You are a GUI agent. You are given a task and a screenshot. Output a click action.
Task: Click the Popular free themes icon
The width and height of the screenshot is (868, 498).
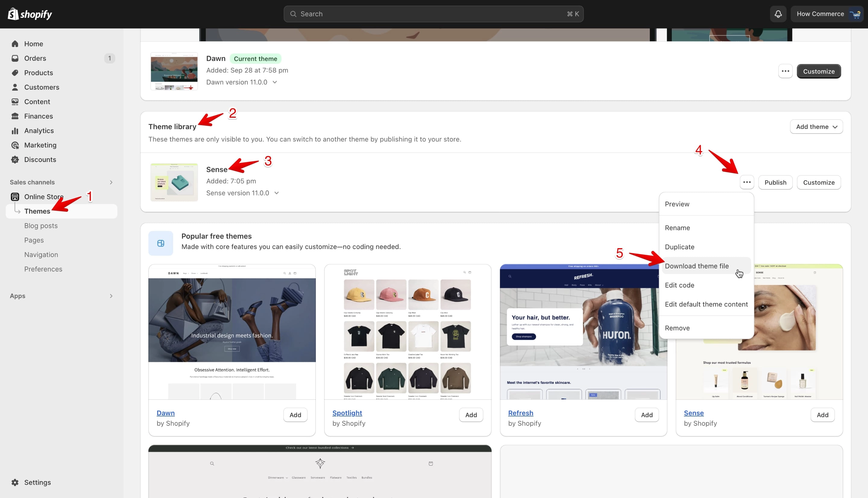161,243
